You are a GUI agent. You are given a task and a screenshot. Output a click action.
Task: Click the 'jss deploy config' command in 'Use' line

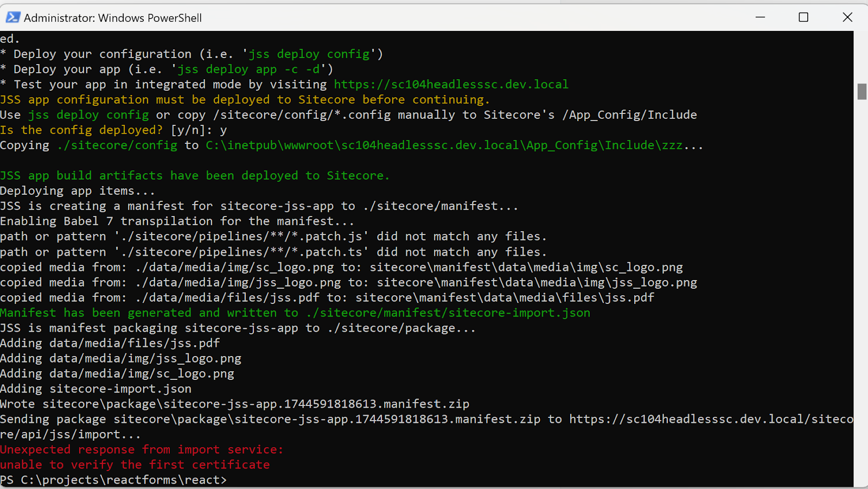click(88, 115)
